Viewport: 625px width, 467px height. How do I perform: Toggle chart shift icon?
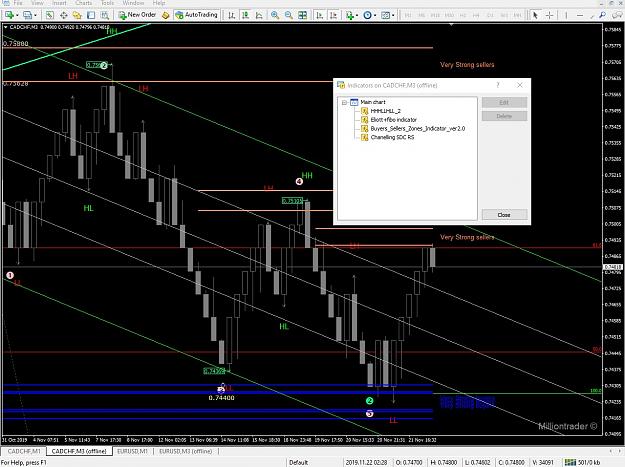point(334,15)
